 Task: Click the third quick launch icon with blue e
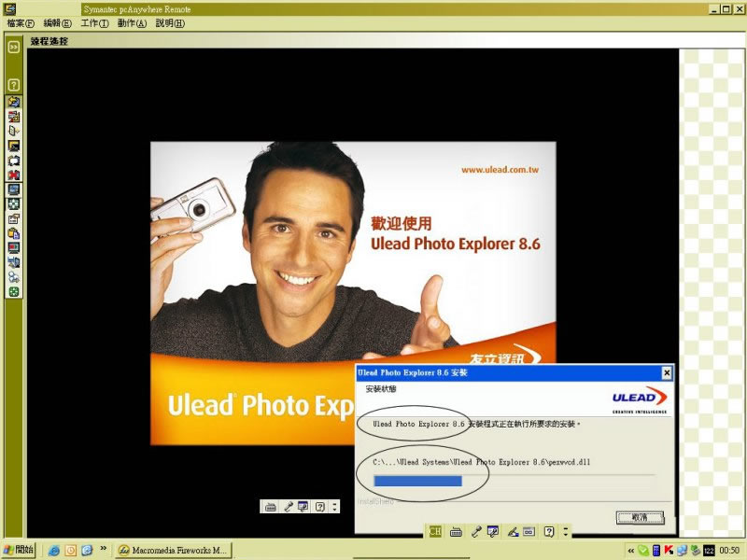[87, 551]
